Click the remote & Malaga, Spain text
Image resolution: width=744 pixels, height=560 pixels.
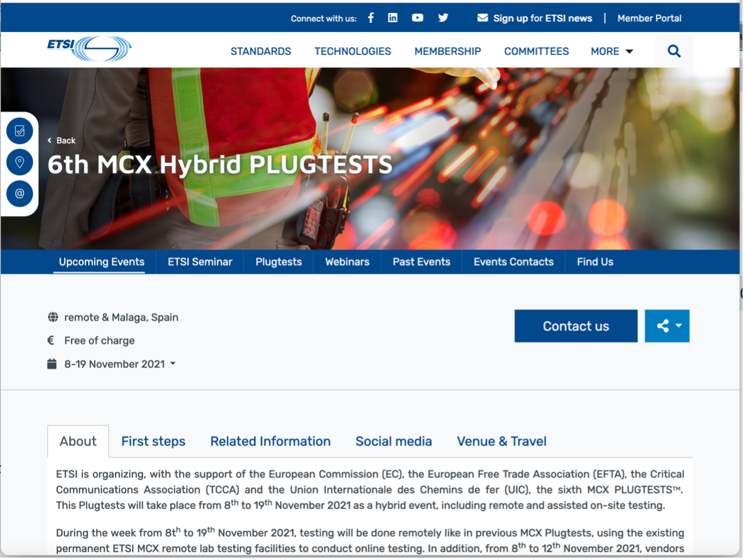(121, 317)
